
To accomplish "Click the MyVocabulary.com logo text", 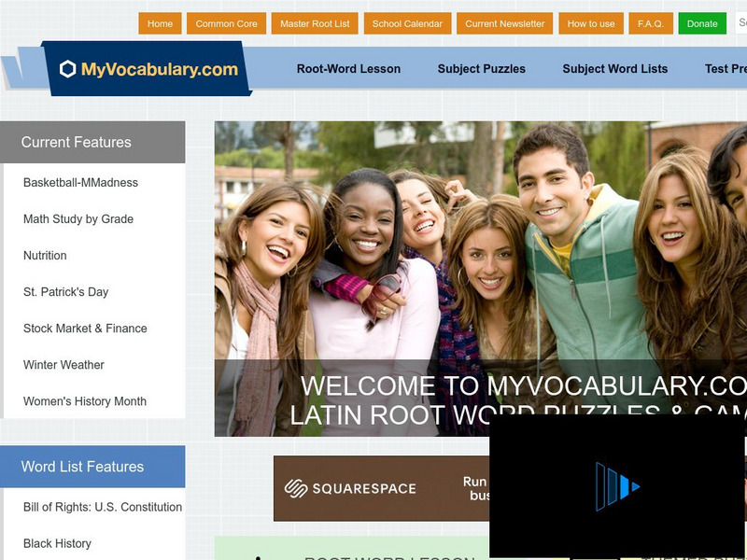I will pos(159,69).
